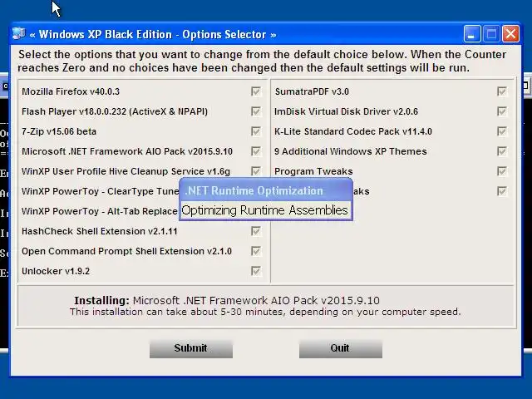
Task: Uncheck the 7-Zip v15.06 beta checkbox
Action: (256, 131)
